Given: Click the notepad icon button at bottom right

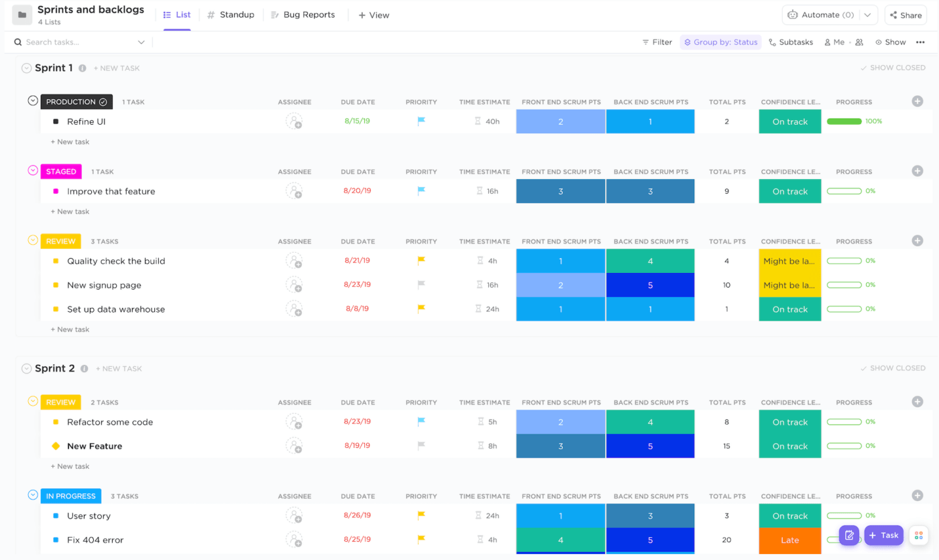Looking at the screenshot, I should tap(849, 535).
